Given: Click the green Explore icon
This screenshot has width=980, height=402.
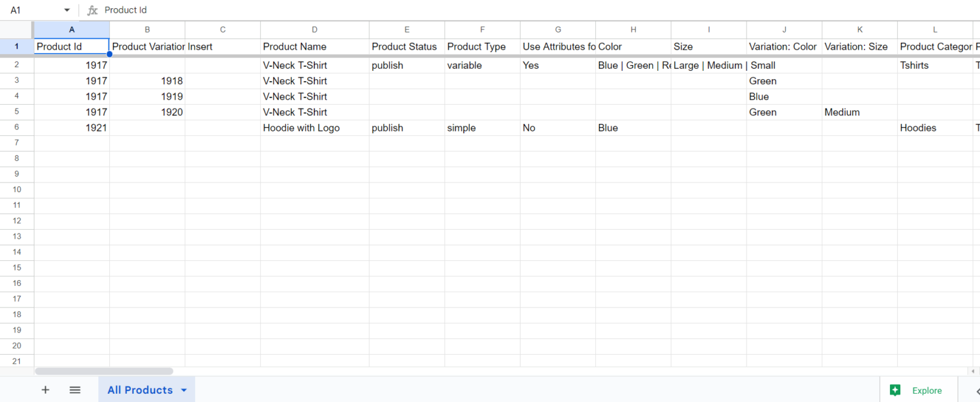Looking at the screenshot, I should (895, 390).
